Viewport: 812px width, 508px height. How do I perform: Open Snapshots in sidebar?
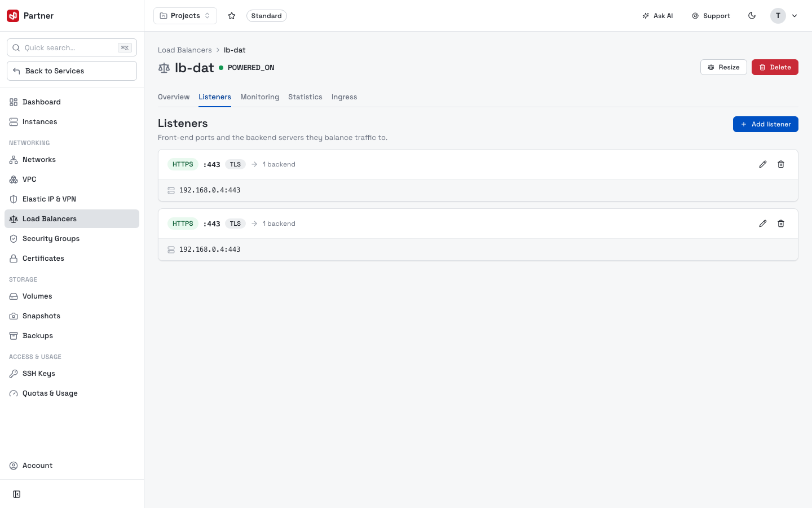[x=72, y=316]
